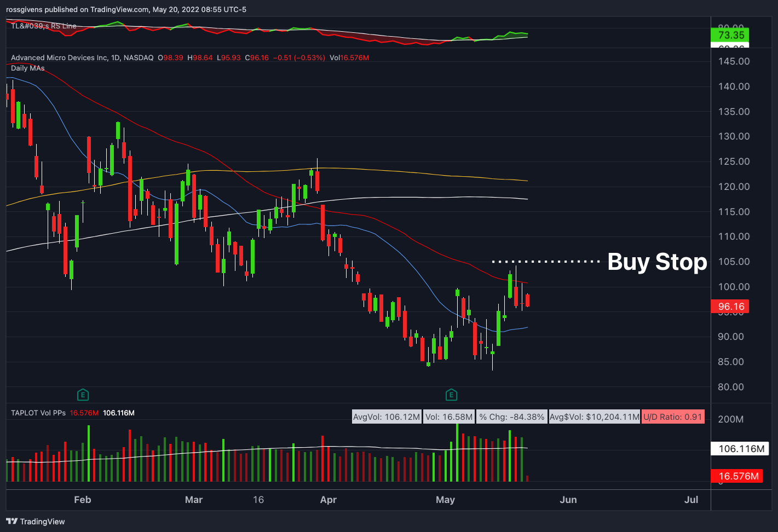
Task: Click the TradingView logo at bottom left
Action: click(x=35, y=522)
